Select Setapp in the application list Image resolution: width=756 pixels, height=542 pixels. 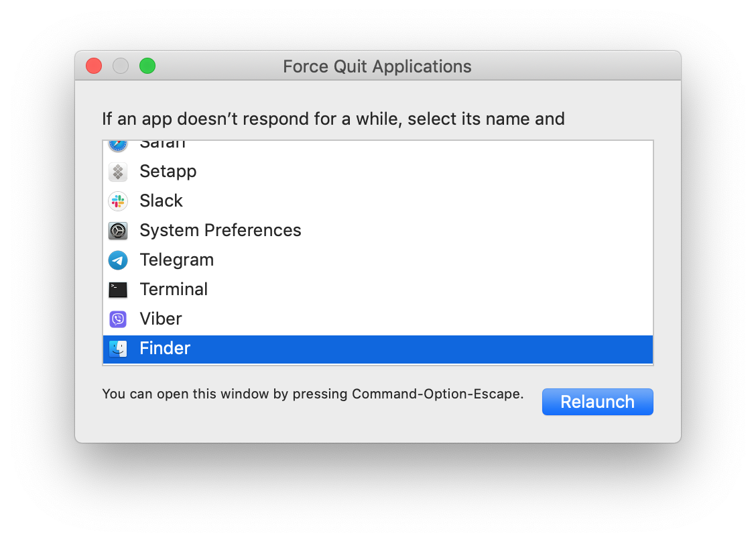(378, 172)
